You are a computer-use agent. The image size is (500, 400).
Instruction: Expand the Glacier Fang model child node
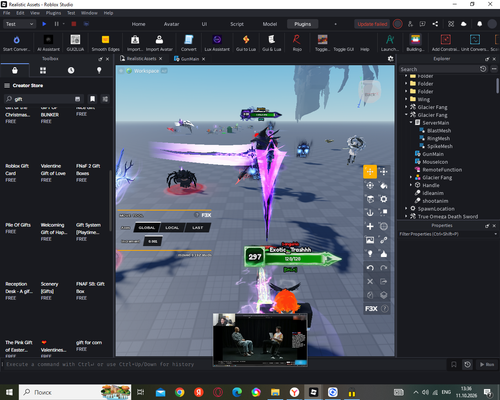coord(411,177)
